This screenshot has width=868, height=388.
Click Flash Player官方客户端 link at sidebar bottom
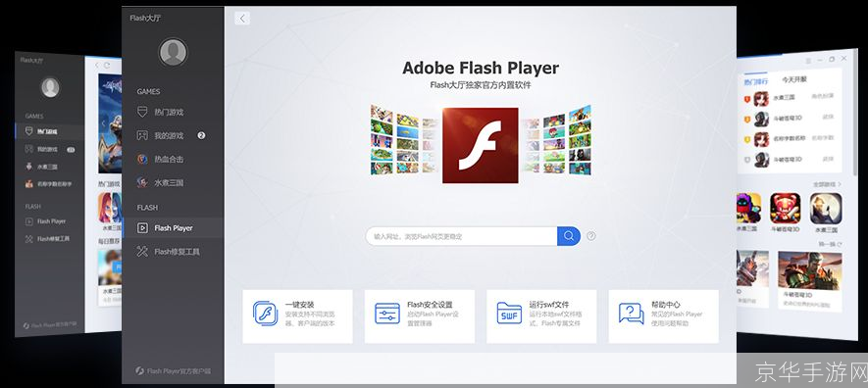point(174,371)
